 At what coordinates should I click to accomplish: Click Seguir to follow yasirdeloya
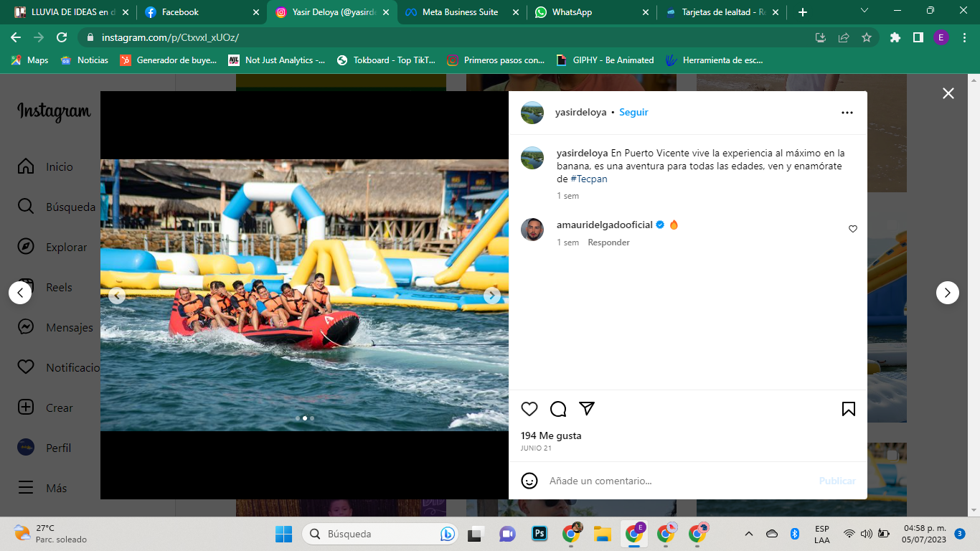coord(633,113)
